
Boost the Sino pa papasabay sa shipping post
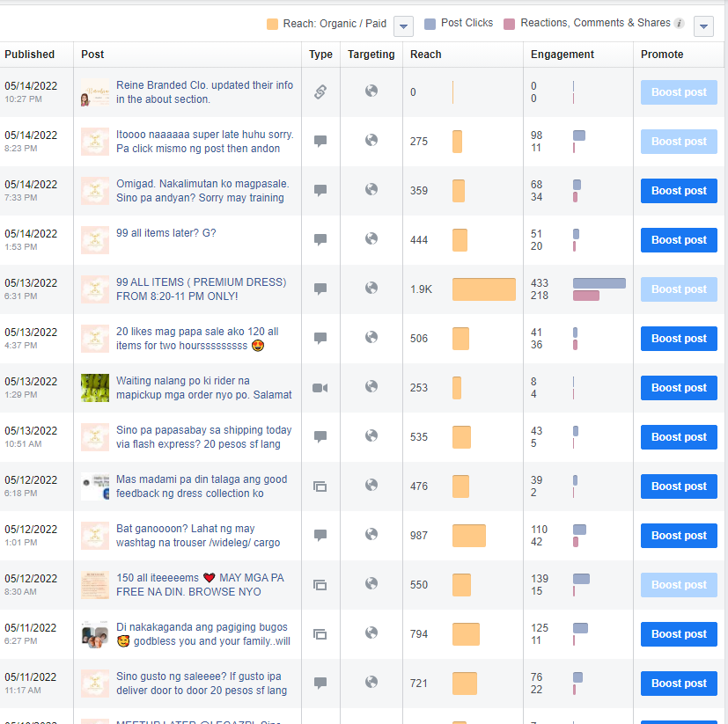(x=679, y=436)
